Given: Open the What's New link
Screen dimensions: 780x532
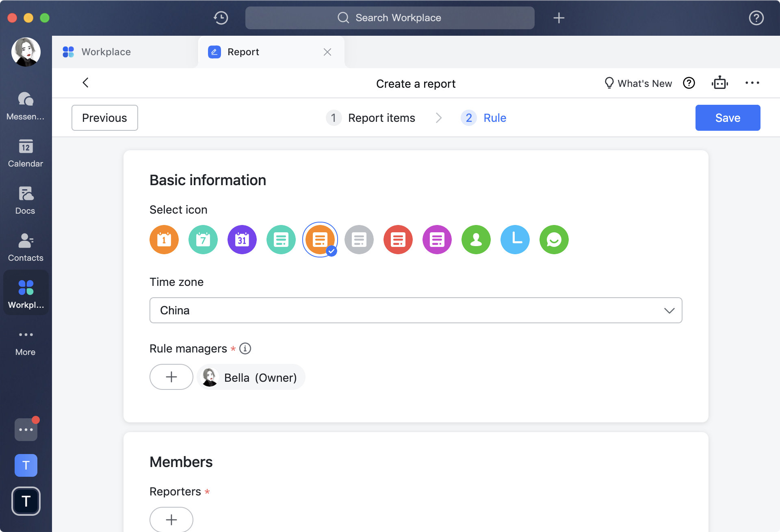Looking at the screenshot, I should click(638, 83).
